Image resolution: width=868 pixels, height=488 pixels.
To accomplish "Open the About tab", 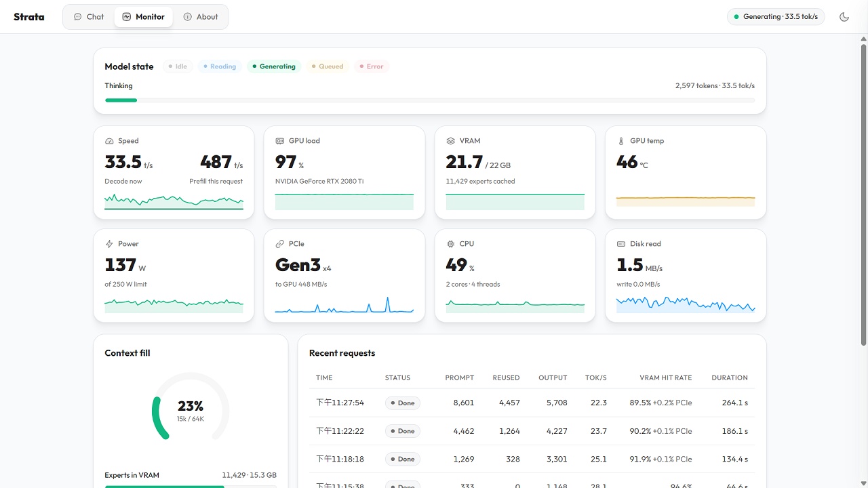I will (201, 17).
